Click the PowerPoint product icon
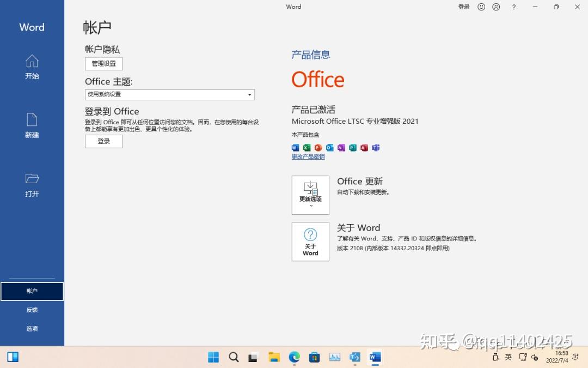This screenshot has width=588, height=368. 317,147
